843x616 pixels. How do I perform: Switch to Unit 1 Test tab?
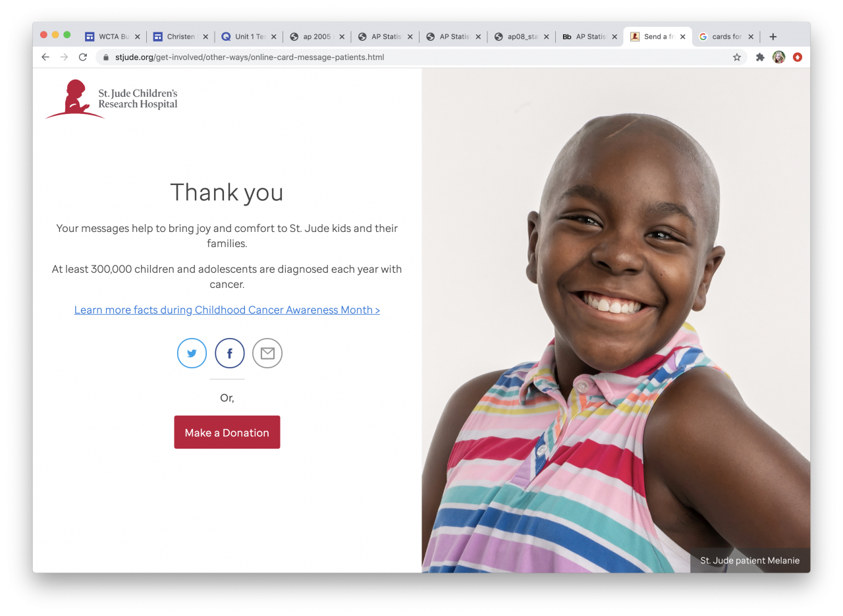(244, 37)
